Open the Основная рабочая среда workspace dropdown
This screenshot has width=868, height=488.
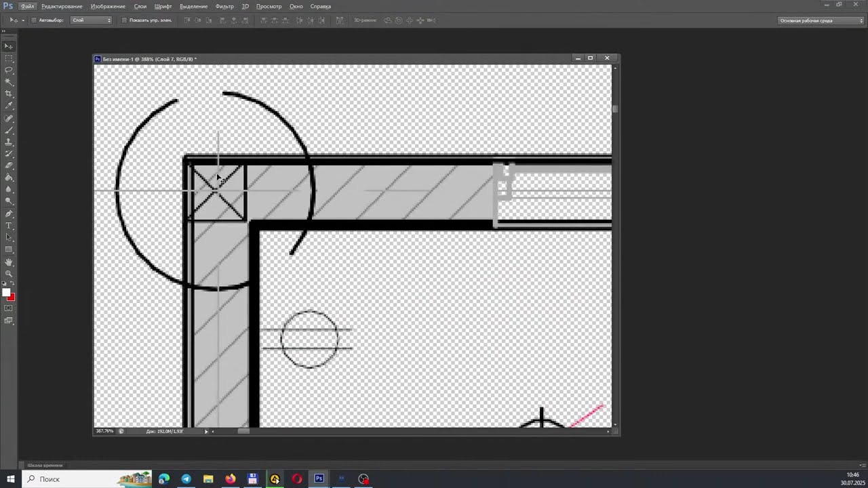[x=821, y=20]
